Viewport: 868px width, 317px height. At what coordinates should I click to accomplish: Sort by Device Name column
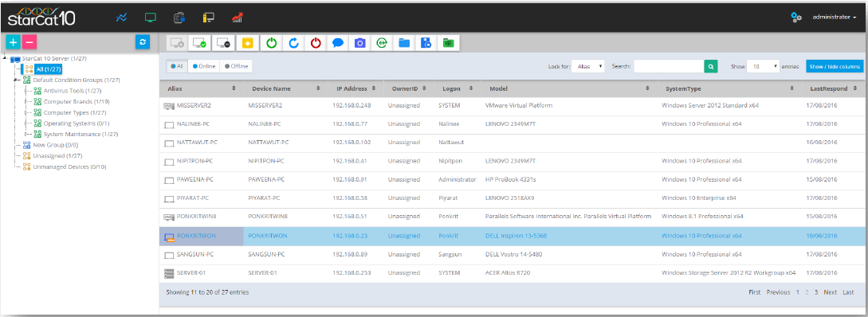click(x=285, y=88)
